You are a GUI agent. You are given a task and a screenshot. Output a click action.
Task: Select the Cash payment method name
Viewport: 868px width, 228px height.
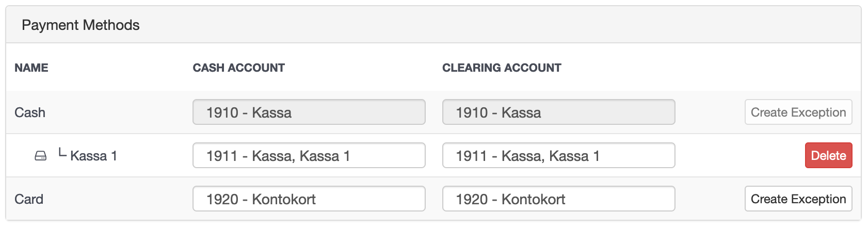[30, 112]
